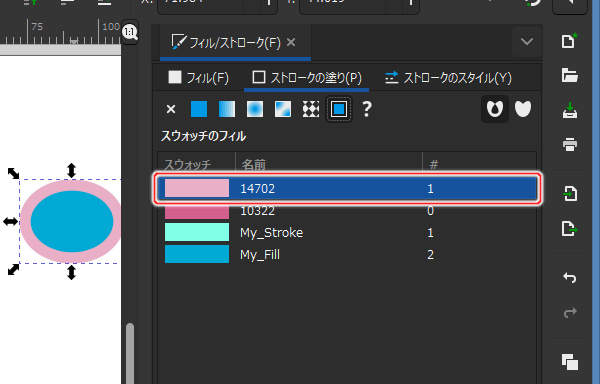Click the Export icon
600x384 pixels.
pos(570,229)
